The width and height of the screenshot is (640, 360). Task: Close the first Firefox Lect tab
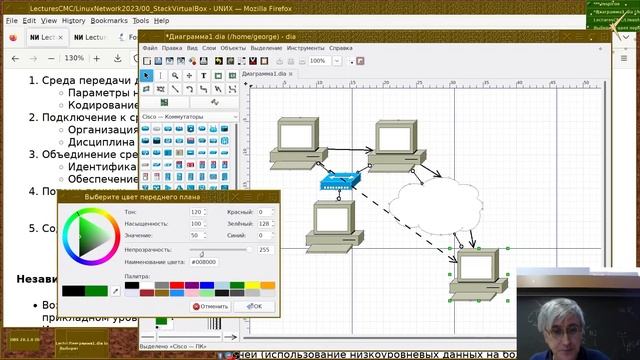(x=60, y=37)
